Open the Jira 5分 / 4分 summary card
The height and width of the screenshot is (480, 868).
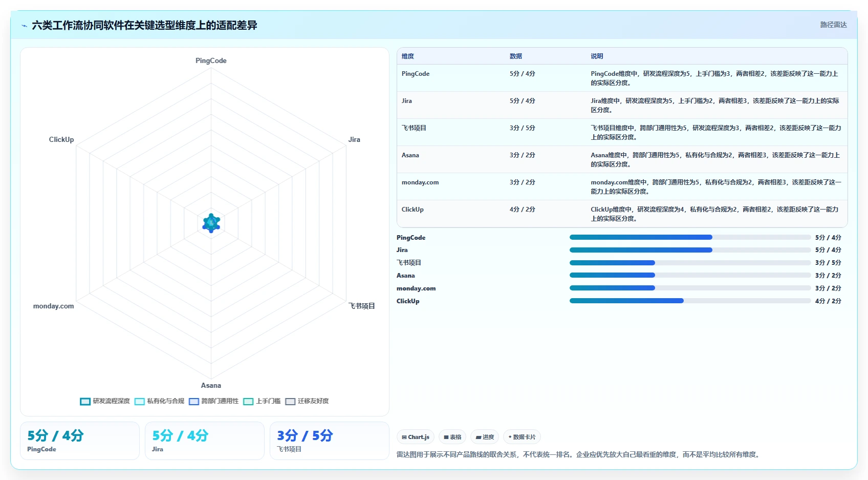205,441
